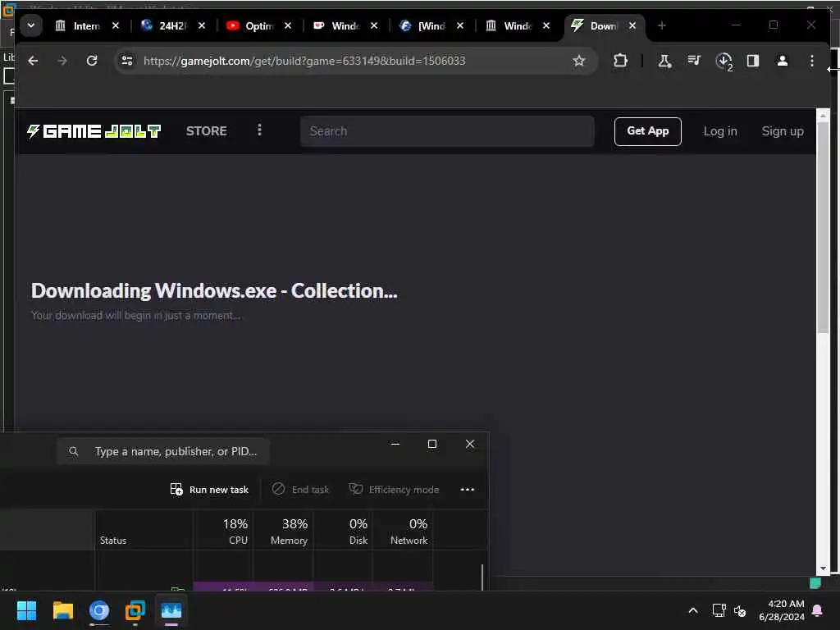Screen dimensions: 840x630
Task: Close the Optim YouTube tab
Action: point(288,25)
